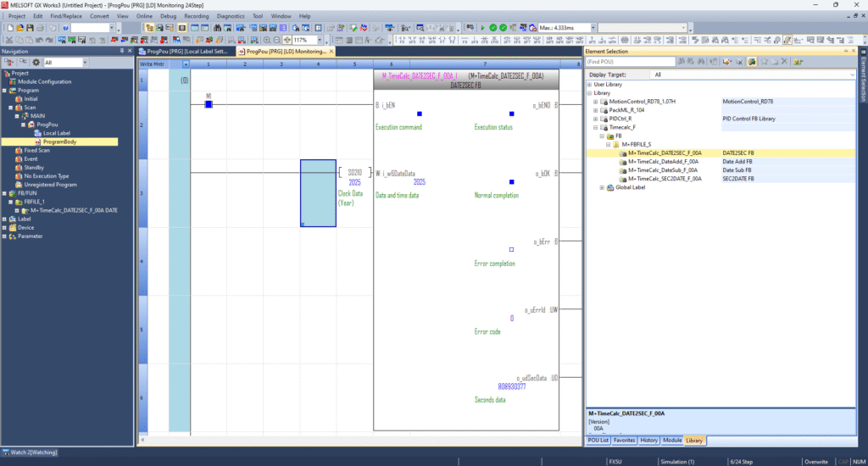
Task: Collapse the Scan node in Navigation
Action: tap(10, 108)
